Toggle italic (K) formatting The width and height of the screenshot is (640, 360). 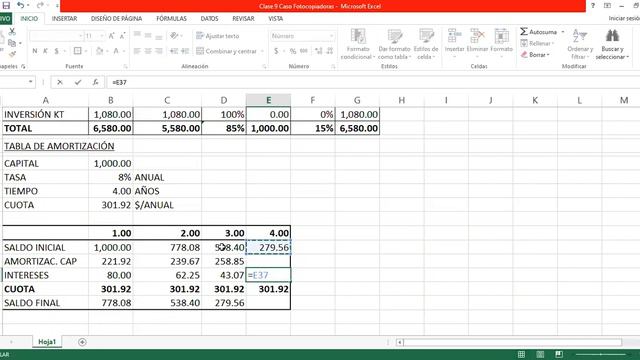point(45,51)
